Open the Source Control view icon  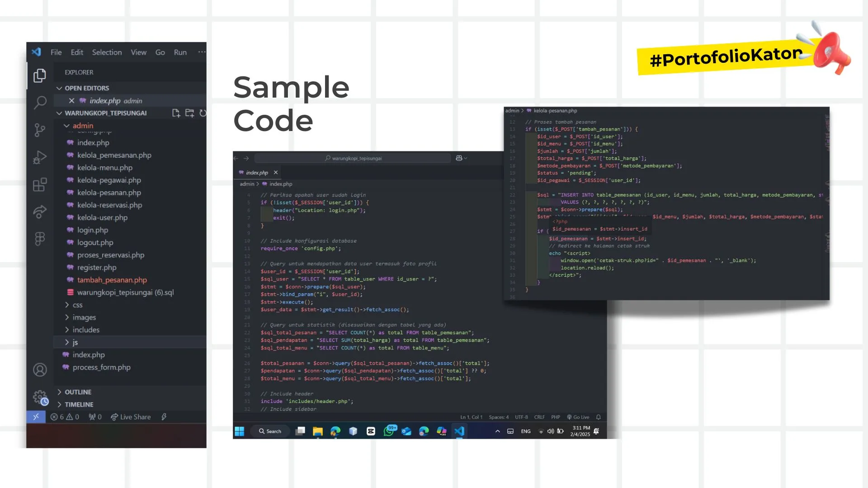tap(40, 130)
